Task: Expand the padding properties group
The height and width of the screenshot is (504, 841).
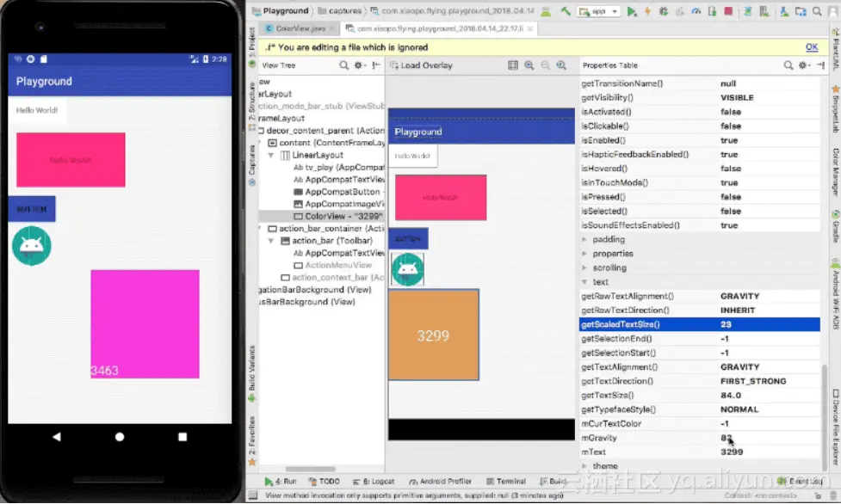Action: tap(584, 240)
